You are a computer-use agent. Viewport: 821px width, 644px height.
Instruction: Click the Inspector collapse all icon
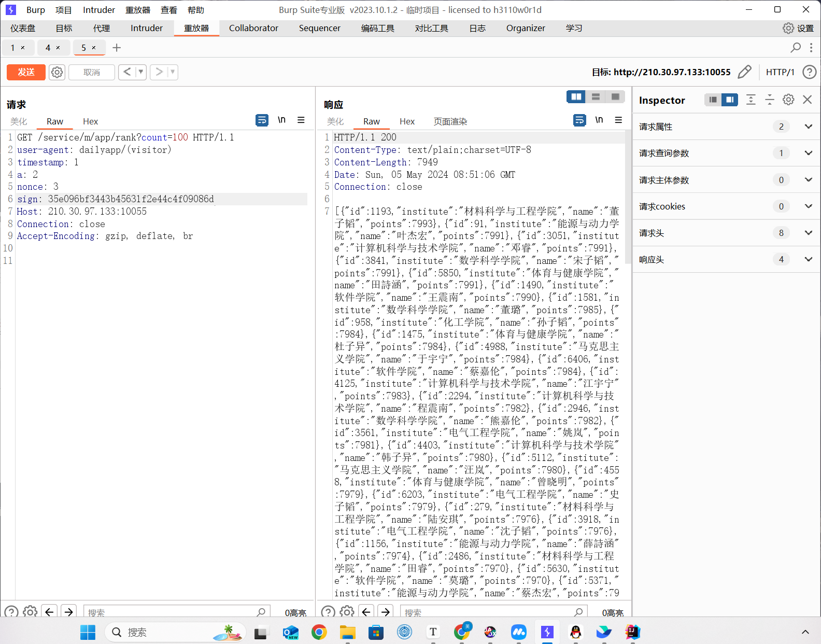[770, 100]
